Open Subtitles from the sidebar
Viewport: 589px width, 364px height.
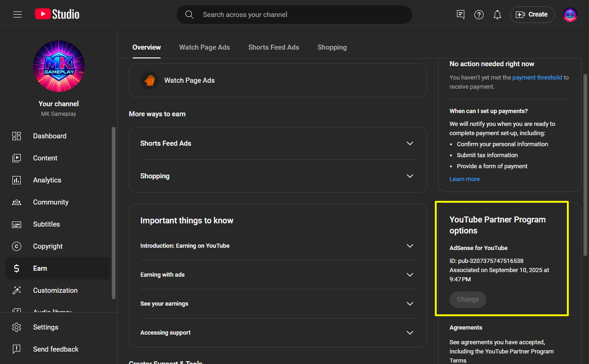46,224
